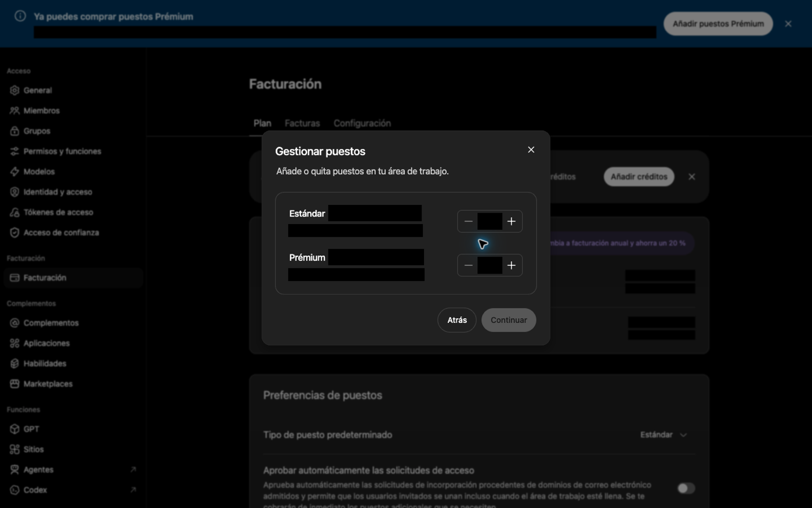Click info icon in Prémium banner
The height and width of the screenshot is (508, 812).
(x=20, y=16)
